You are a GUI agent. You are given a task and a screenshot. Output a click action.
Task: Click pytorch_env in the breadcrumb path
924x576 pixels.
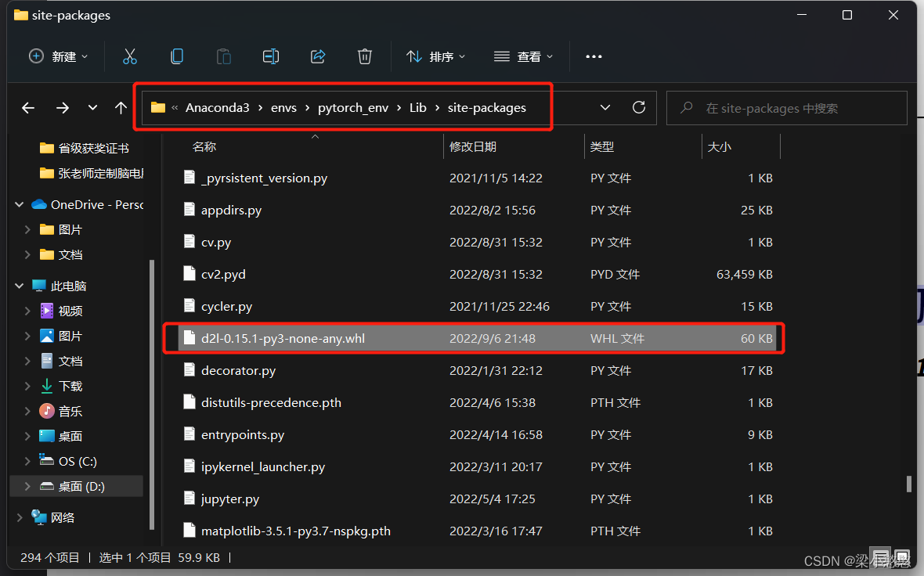coord(353,108)
